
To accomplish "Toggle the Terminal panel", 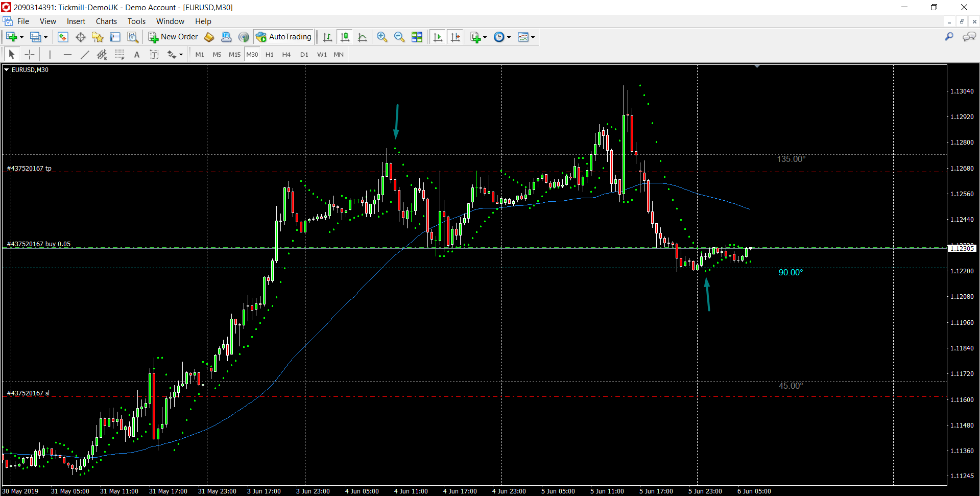I will click(115, 37).
